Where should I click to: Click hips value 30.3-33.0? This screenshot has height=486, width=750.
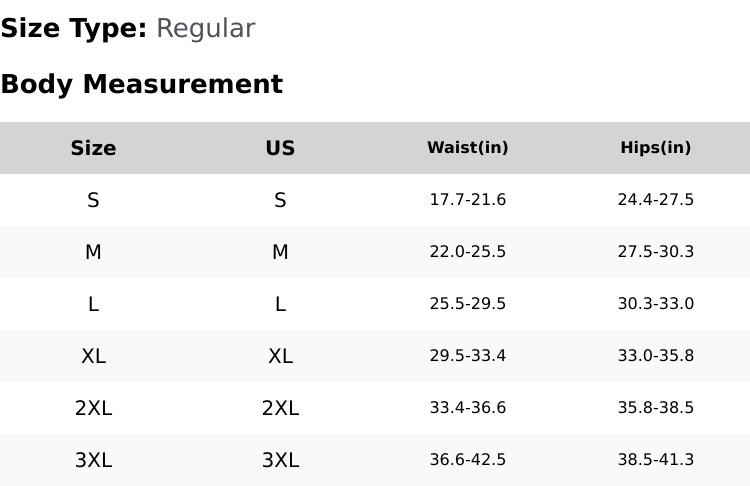click(655, 304)
